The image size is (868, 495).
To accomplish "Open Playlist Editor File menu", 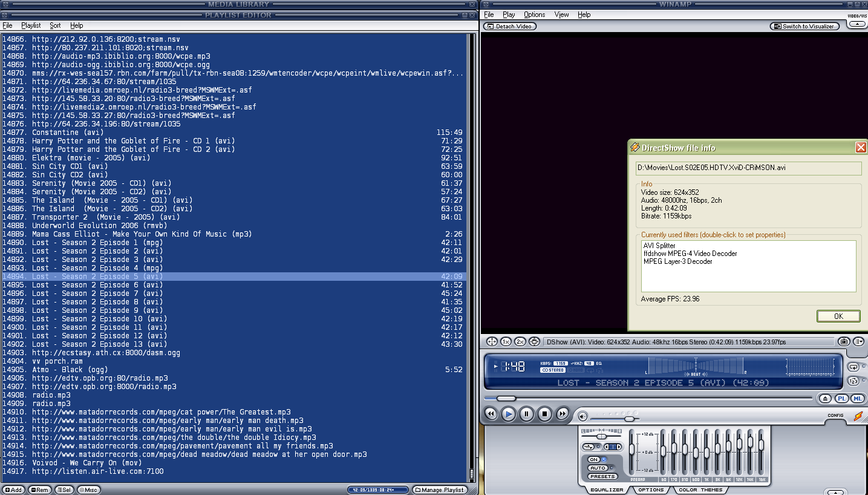I will click(x=7, y=25).
